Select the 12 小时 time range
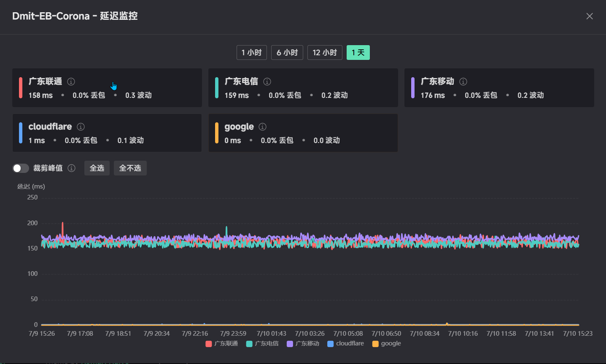 coord(325,53)
